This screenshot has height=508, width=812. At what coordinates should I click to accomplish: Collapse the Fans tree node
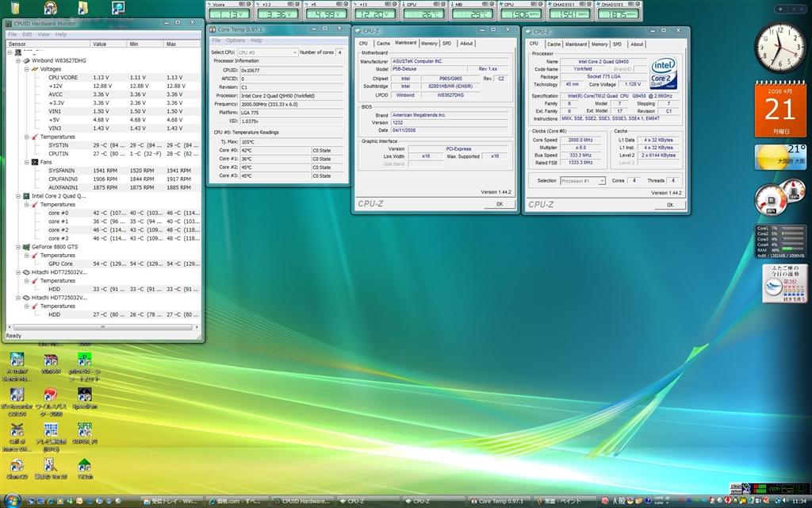25,162
